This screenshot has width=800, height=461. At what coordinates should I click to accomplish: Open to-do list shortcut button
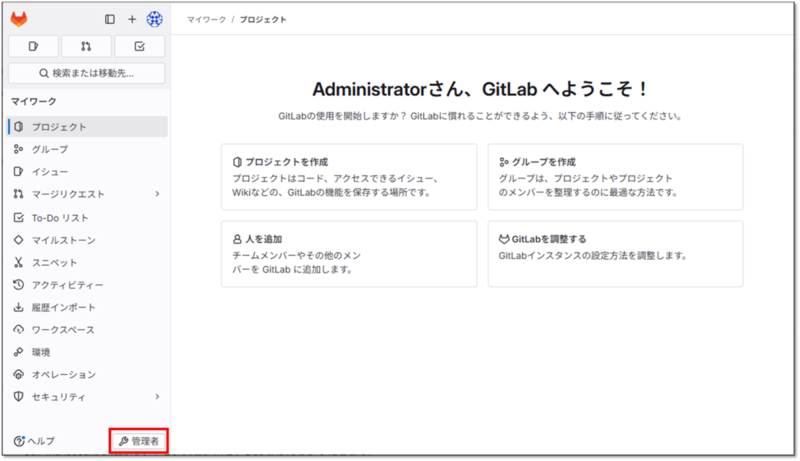click(139, 46)
